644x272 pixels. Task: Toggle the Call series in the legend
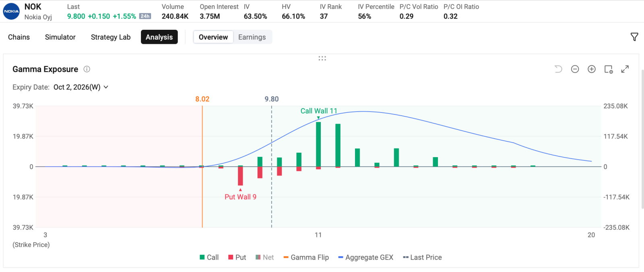[209, 257]
